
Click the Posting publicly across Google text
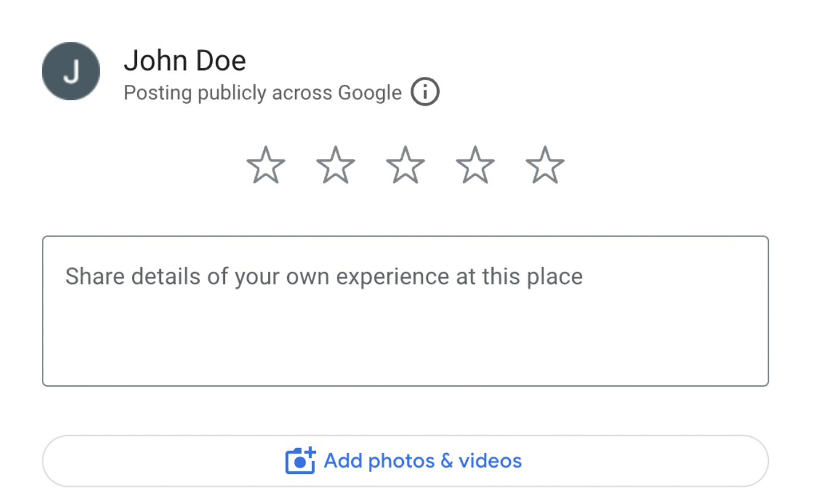[x=263, y=93]
